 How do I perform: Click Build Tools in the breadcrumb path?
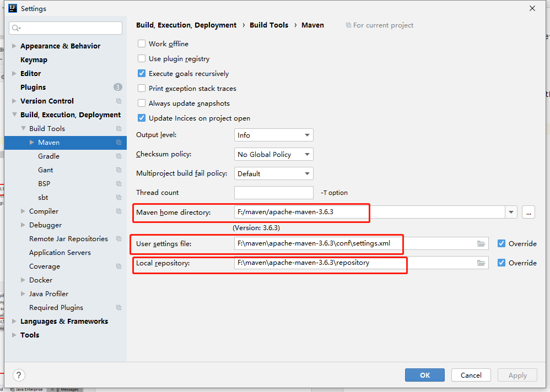pos(268,25)
